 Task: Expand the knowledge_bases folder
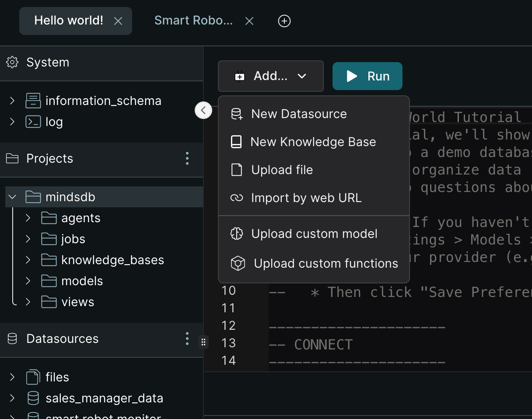[x=28, y=260]
